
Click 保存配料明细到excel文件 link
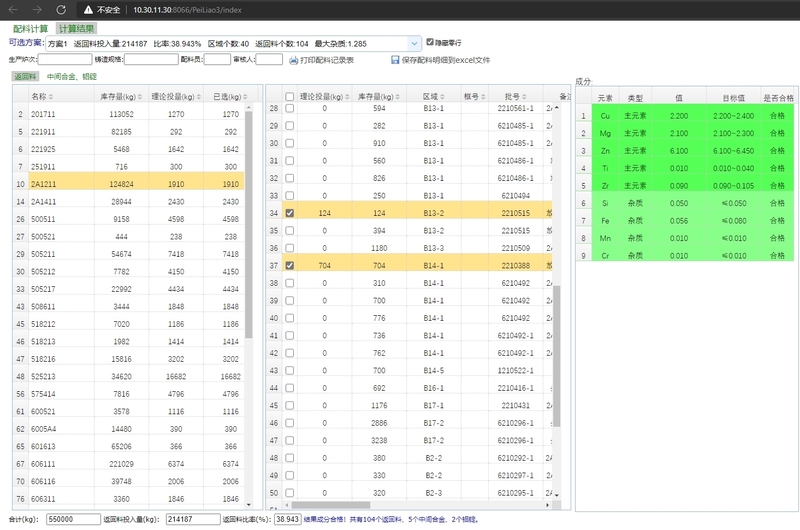[445, 60]
